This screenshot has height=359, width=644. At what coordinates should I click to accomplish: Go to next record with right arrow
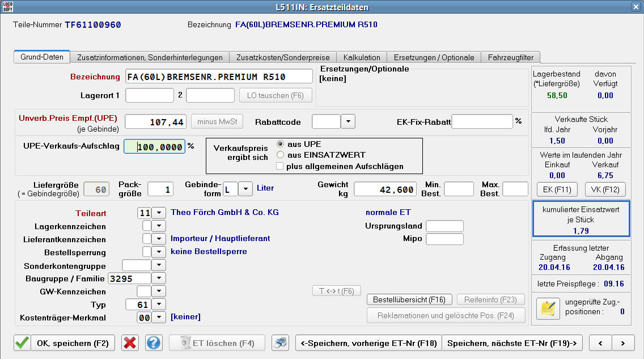[622, 343]
